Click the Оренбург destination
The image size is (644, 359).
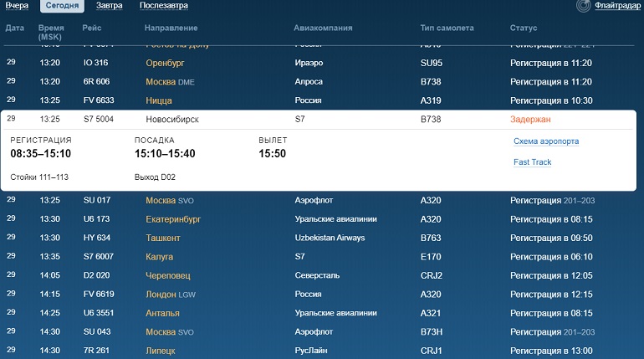pos(165,64)
